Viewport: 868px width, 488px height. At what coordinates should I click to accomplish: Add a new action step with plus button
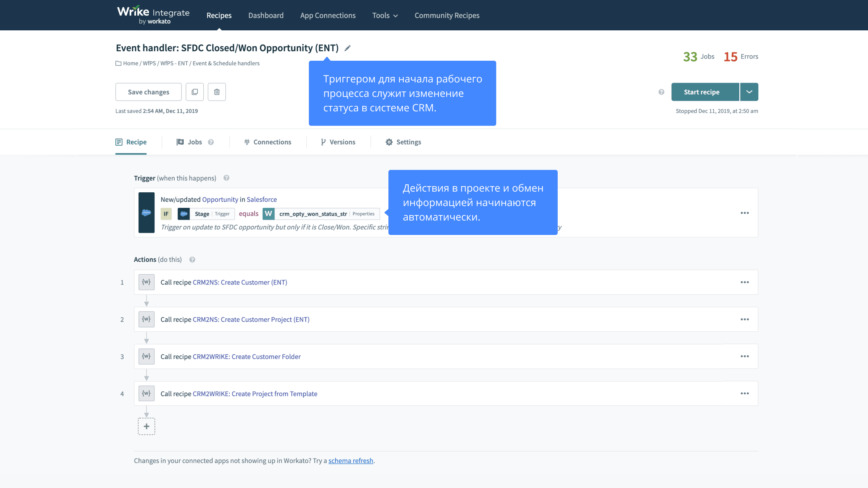146,426
